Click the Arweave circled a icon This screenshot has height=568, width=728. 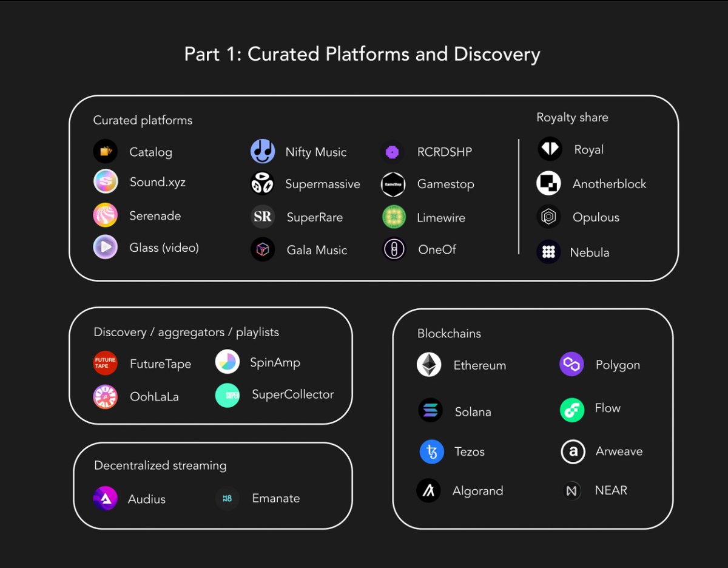(x=573, y=451)
